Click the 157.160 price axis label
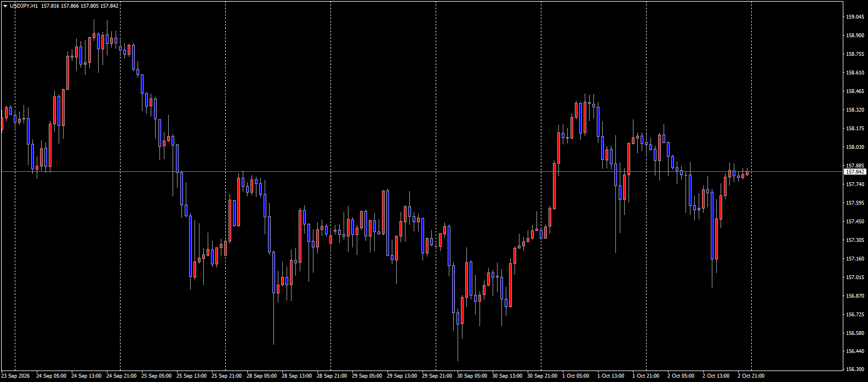This screenshot has height=382, width=868. click(x=855, y=259)
